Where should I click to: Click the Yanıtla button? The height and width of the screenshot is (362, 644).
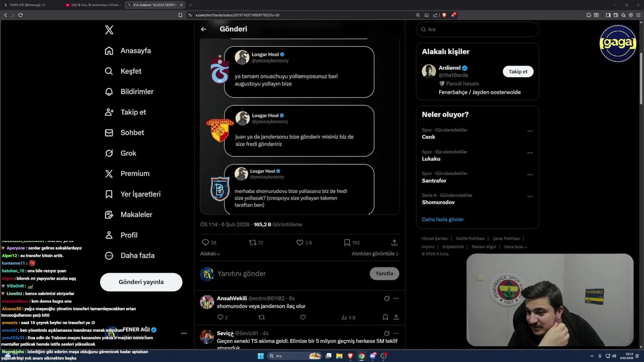click(384, 274)
